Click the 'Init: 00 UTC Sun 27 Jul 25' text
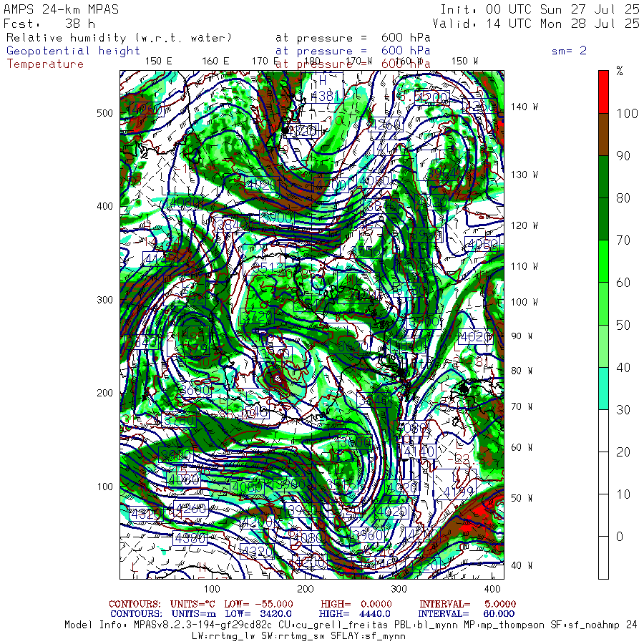 (x=540, y=9)
